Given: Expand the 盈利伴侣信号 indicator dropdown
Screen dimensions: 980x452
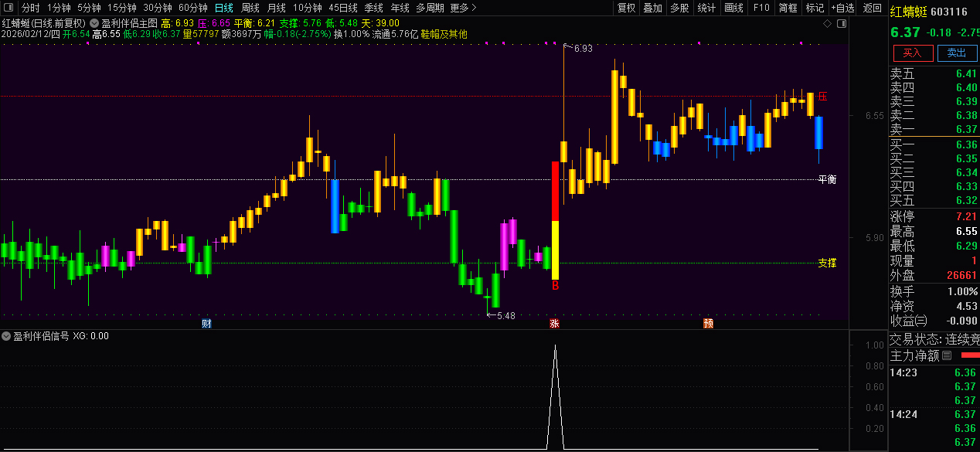Looking at the screenshot, I should pos(6,336).
